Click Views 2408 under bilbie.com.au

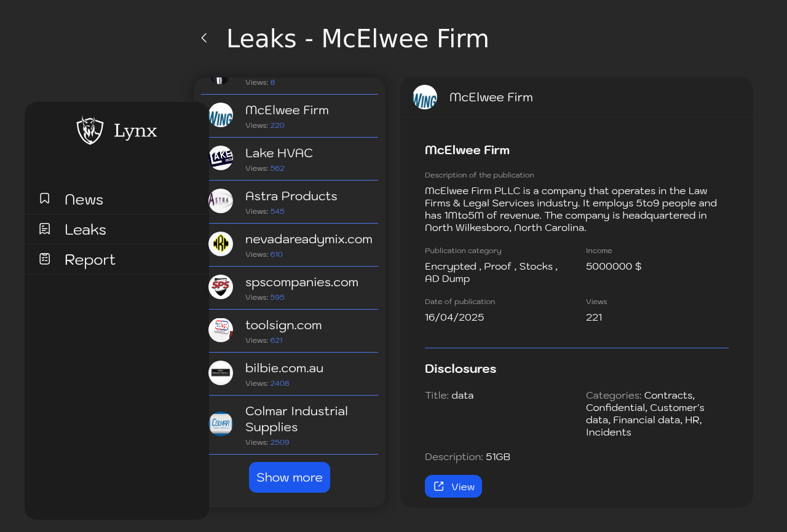point(267,383)
